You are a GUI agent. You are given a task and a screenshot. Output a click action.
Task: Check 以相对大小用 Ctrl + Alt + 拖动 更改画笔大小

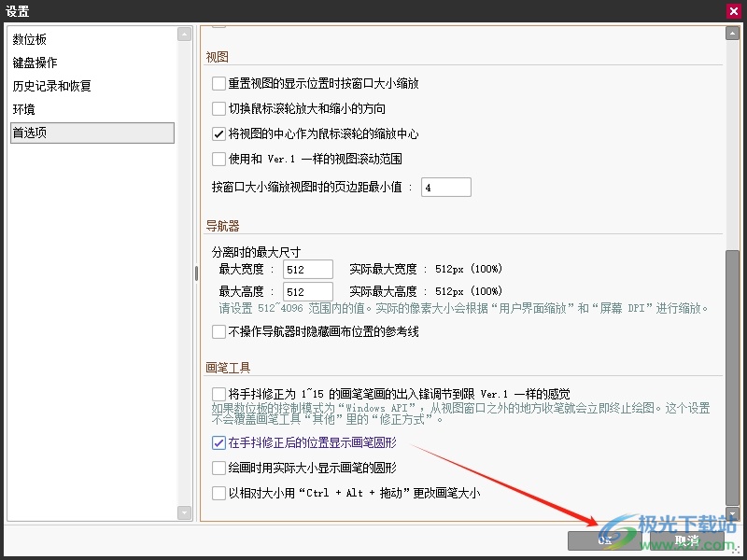(218, 493)
